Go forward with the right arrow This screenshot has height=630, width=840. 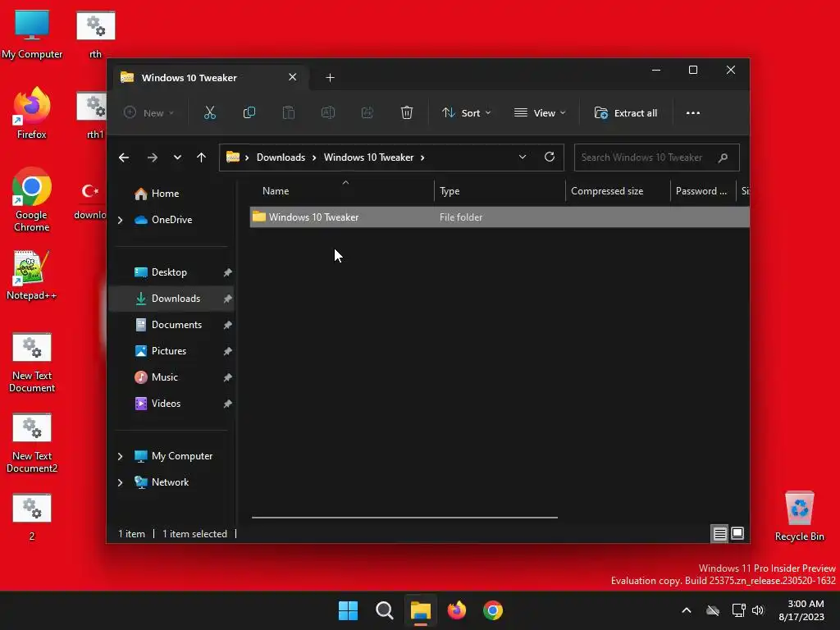click(152, 157)
